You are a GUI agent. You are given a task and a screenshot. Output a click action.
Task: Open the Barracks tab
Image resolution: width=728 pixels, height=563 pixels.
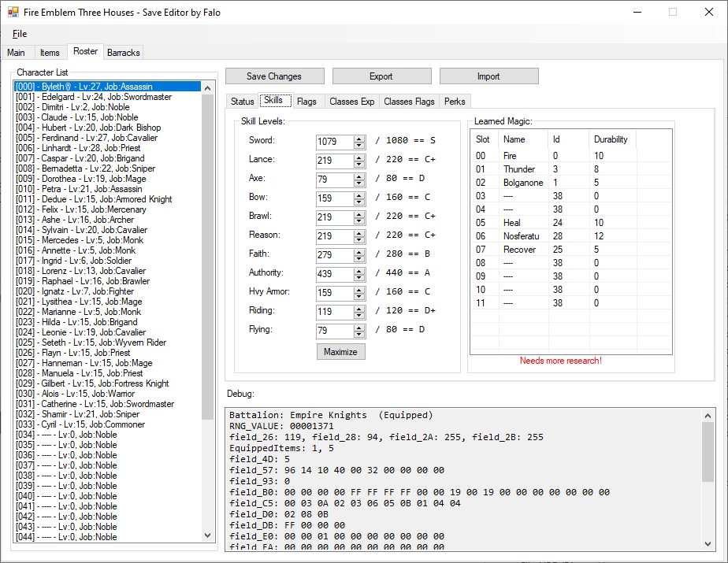(x=123, y=53)
